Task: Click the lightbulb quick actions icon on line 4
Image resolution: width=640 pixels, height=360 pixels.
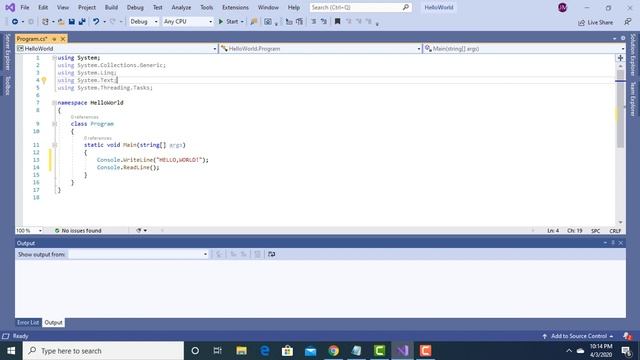Action: click(44, 80)
